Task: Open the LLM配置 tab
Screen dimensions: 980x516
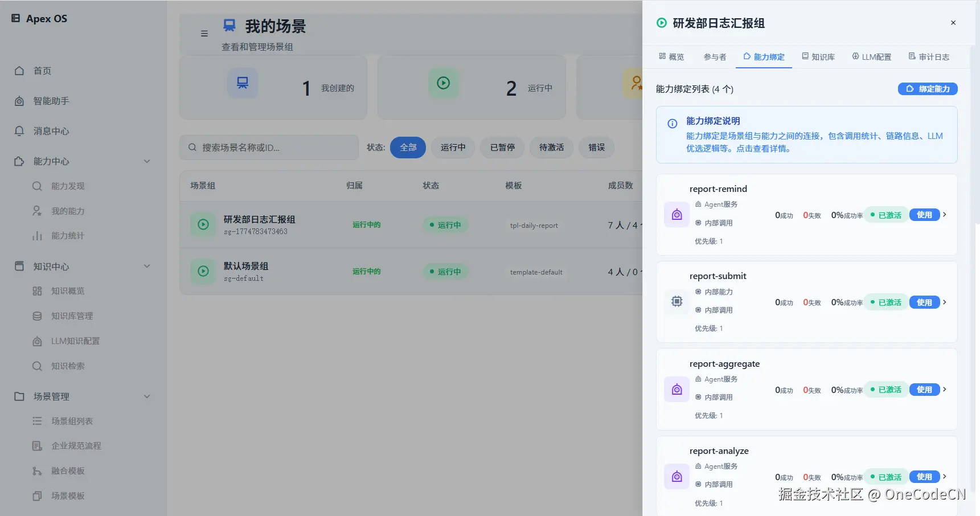Action: pyautogui.click(x=871, y=56)
